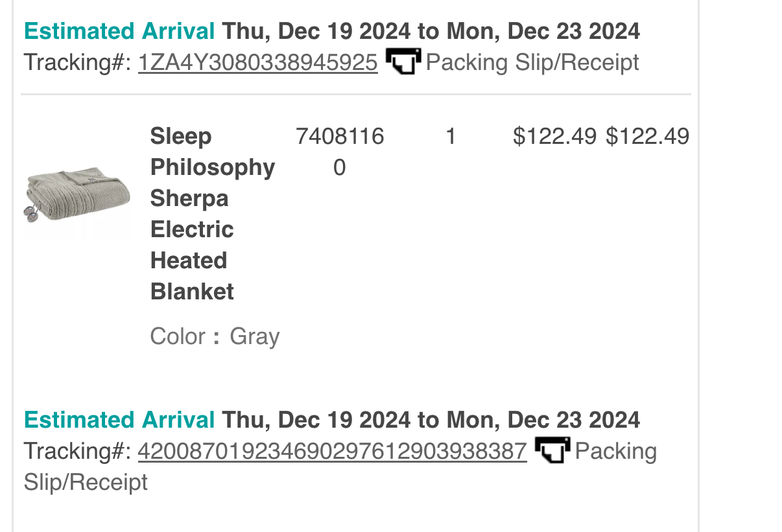This screenshot has width=782, height=532.
Task: Click Estimated Arrival heading above the 1ZA4Y tracking number
Action: 119,30
